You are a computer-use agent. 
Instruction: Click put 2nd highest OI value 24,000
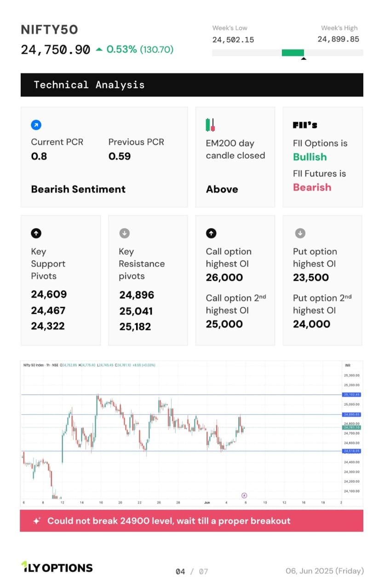click(312, 324)
